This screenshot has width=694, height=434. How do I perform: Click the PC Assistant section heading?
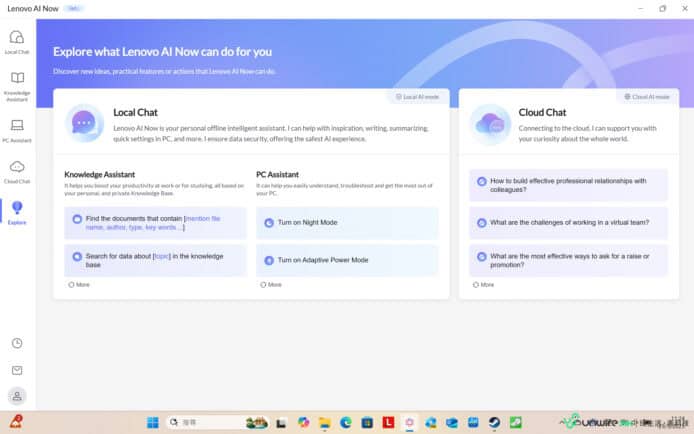pos(278,174)
